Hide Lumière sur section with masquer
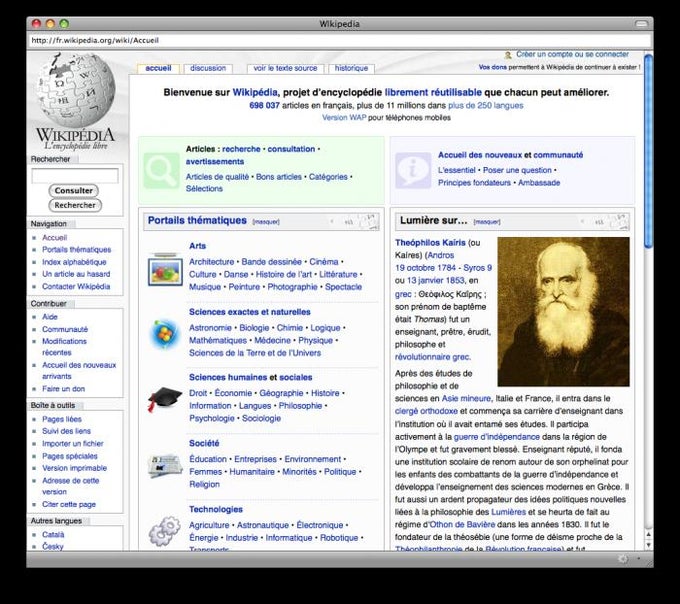The image size is (680, 604). point(487,222)
